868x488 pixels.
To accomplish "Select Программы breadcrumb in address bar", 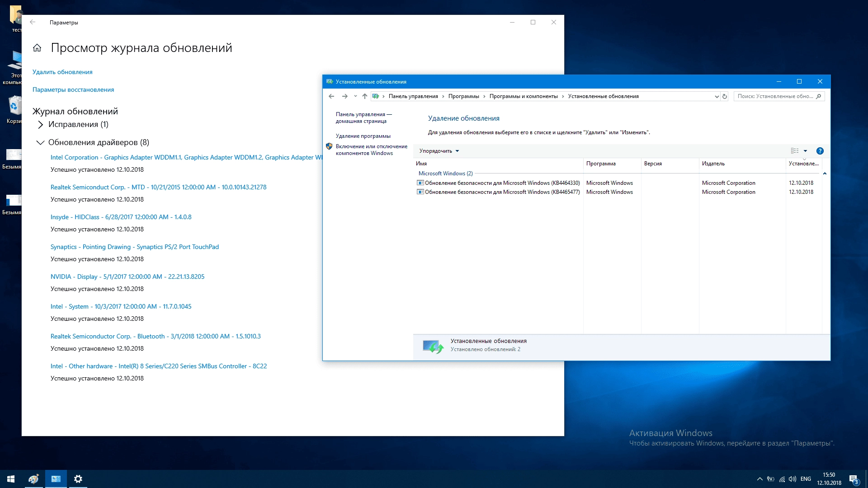I will click(463, 96).
